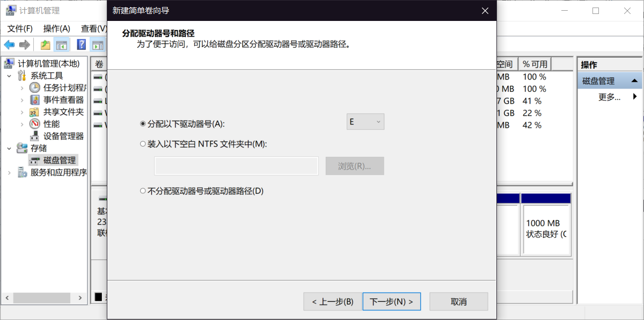This screenshot has height=320, width=644.
Task: Open the 更多... submenu arrow in 操作 pane
Action: point(635,97)
